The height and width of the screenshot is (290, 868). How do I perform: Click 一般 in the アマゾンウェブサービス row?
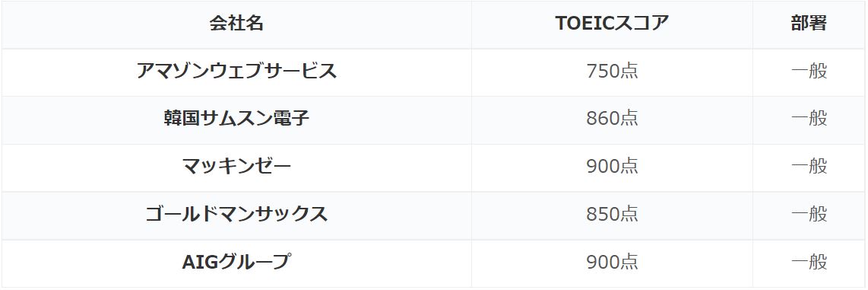click(809, 72)
